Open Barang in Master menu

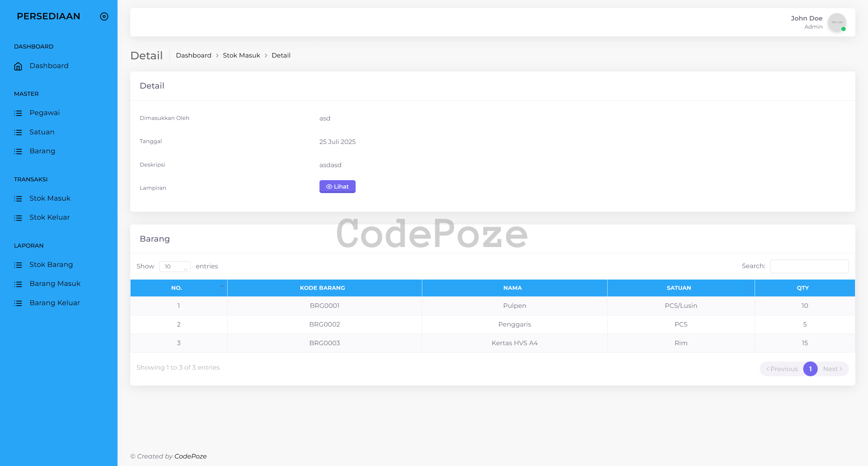(42, 151)
